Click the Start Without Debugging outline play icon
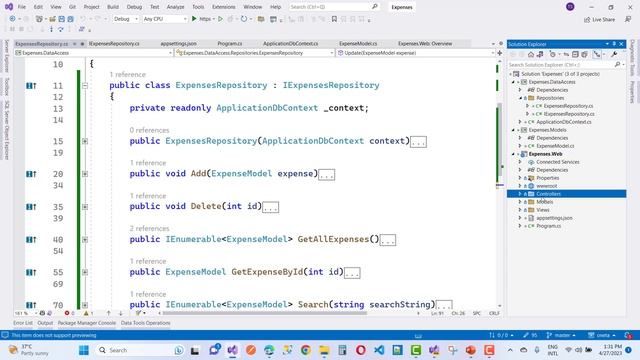The image size is (640, 360). pos(220,19)
